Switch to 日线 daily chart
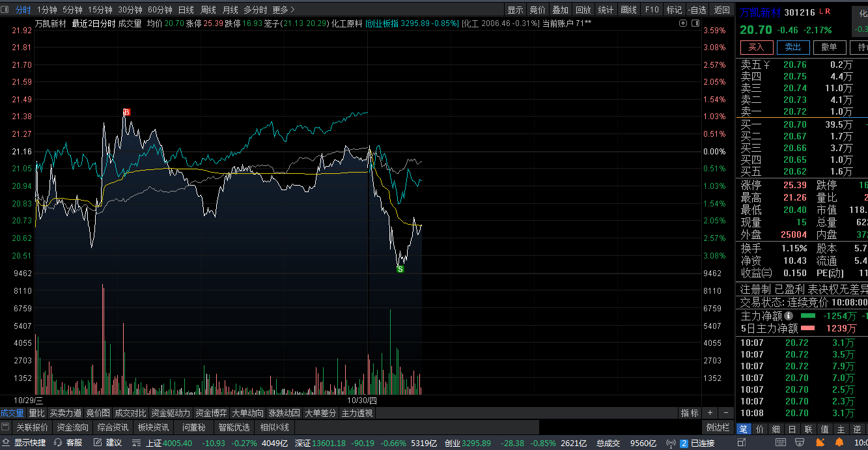This screenshot has width=868, height=450. coord(186,10)
